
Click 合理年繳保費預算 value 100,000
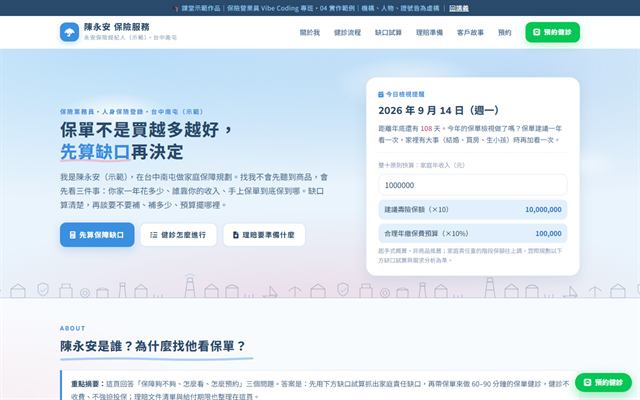click(x=548, y=233)
